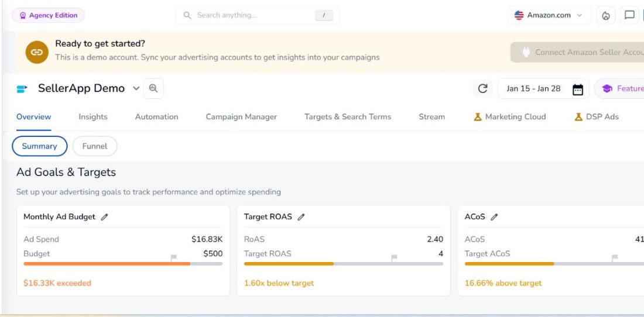Click the ACoS progress bar
This screenshot has width=644, height=317.
click(x=554, y=264)
